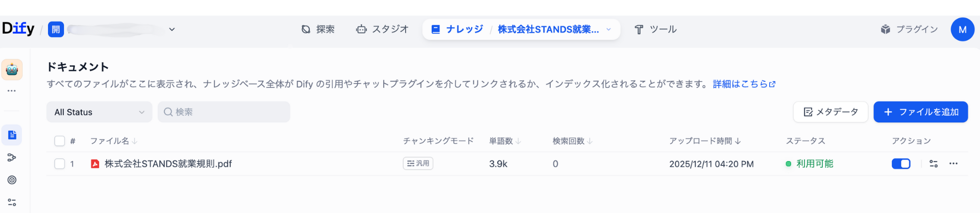980x213 pixels.
Task: Switch to the 探索 tab
Action: [318, 30]
